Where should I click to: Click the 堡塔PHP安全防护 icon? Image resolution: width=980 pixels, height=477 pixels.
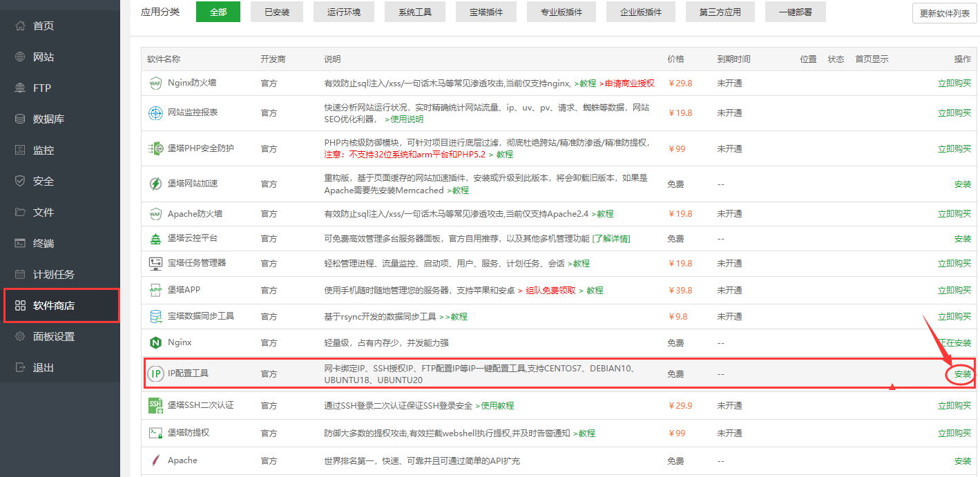[x=155, y=148]
